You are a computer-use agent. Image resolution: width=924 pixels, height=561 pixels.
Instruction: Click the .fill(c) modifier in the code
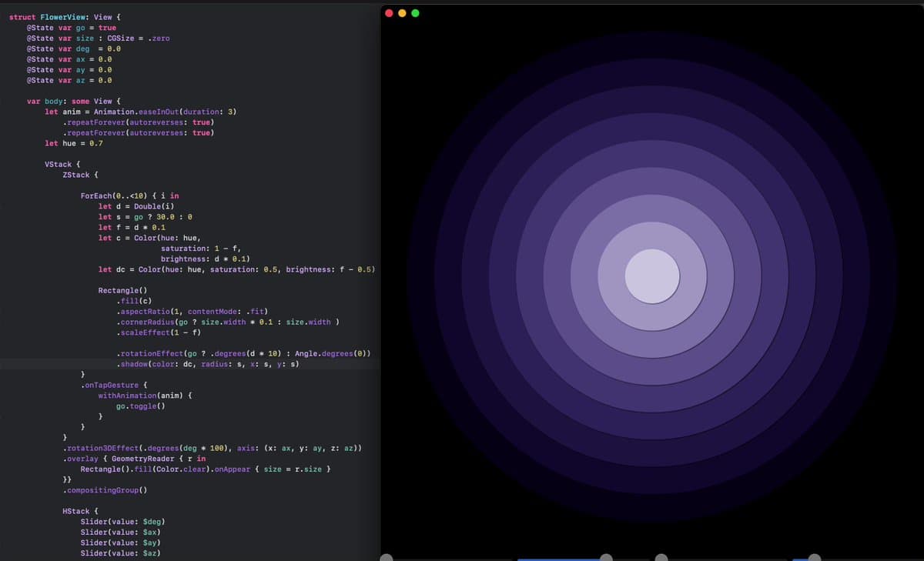tap(136, 300)
